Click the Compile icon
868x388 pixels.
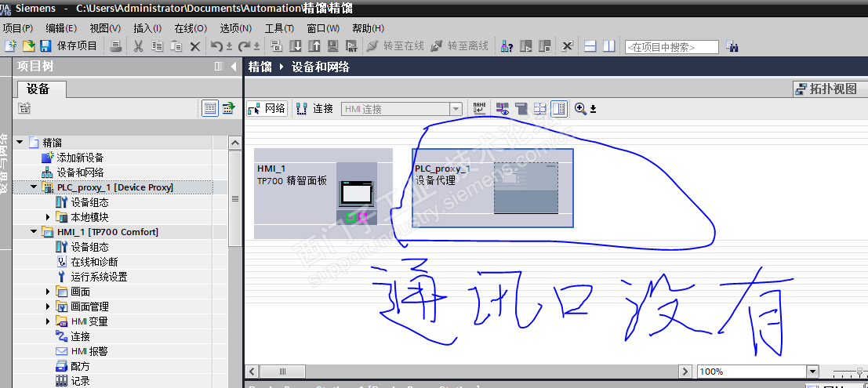276,46
